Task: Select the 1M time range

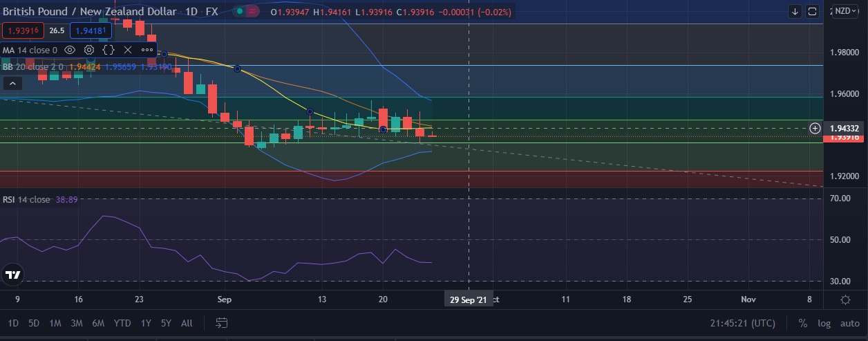Action: [x=55, y=323]
